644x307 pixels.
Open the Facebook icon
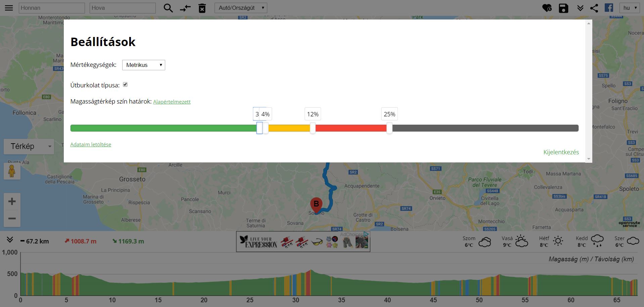click(609, 8)
